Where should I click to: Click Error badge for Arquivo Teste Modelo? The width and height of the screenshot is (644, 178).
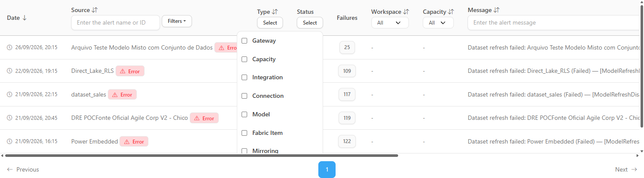coord(226,47)
